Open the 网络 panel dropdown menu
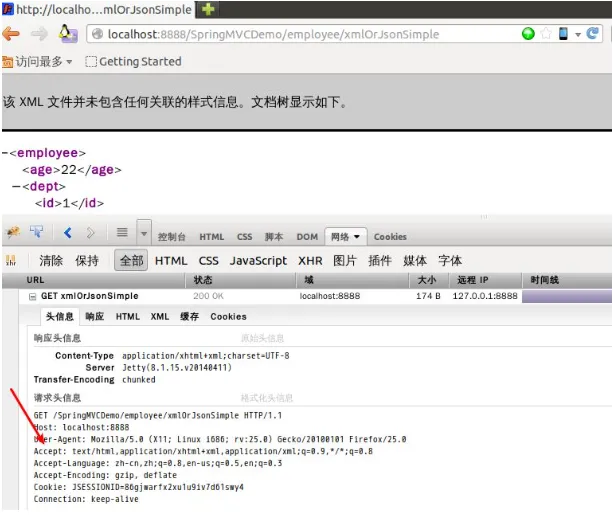Image resolution: width=613 pixels, height=516 pixels. 346,237
